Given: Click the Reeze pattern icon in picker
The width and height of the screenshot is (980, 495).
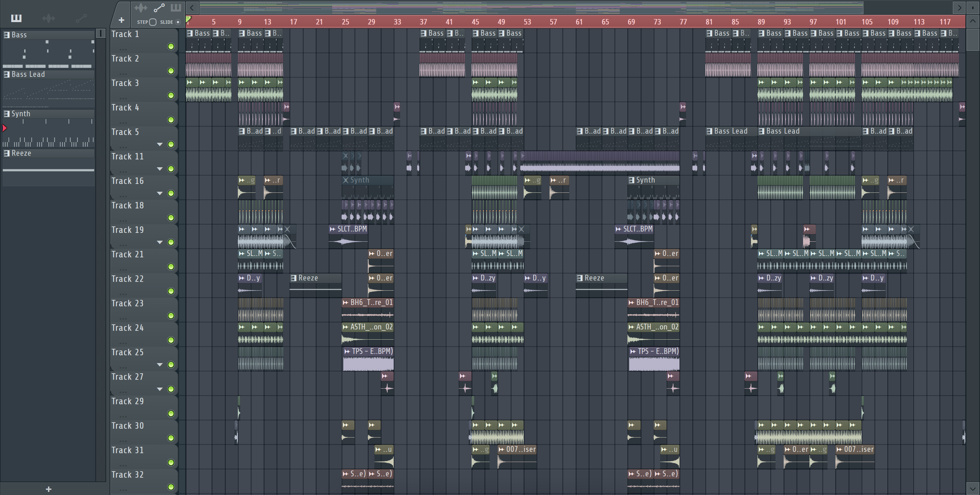Looking at the screenshot, I should click(6, 153).
